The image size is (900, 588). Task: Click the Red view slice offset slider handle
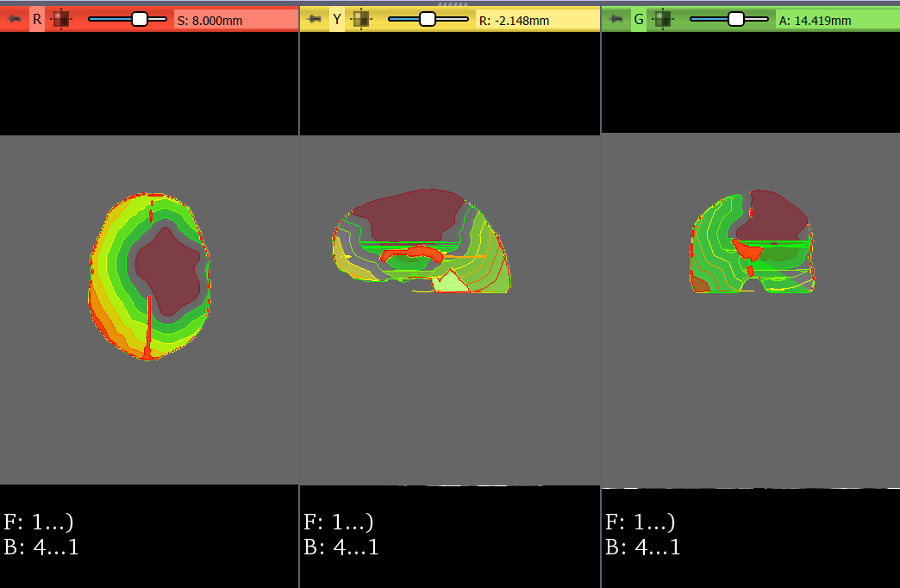[139, 19]
